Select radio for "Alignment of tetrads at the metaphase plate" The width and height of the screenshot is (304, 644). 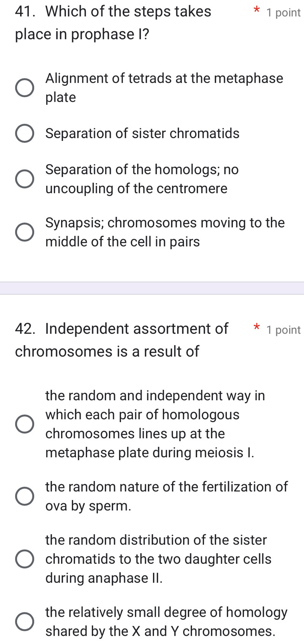25,88
